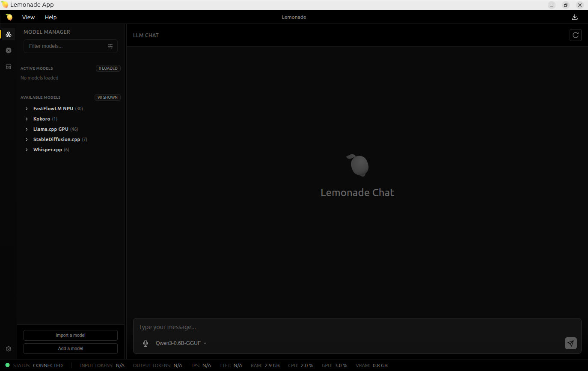Send message with the paper plane icon
The height and width of the screenshot is (371, 588).
[x=570, y=343]
